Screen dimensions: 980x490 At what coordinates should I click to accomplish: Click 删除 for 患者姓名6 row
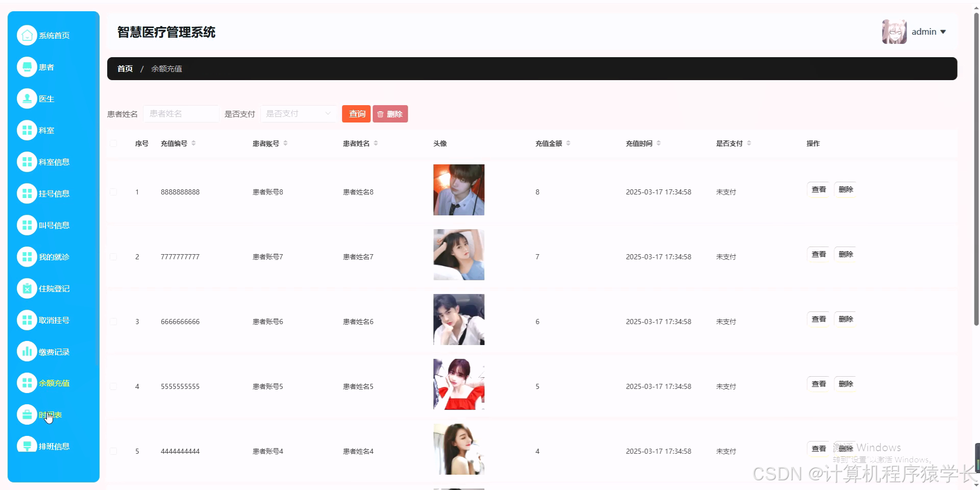pos(846,319)
